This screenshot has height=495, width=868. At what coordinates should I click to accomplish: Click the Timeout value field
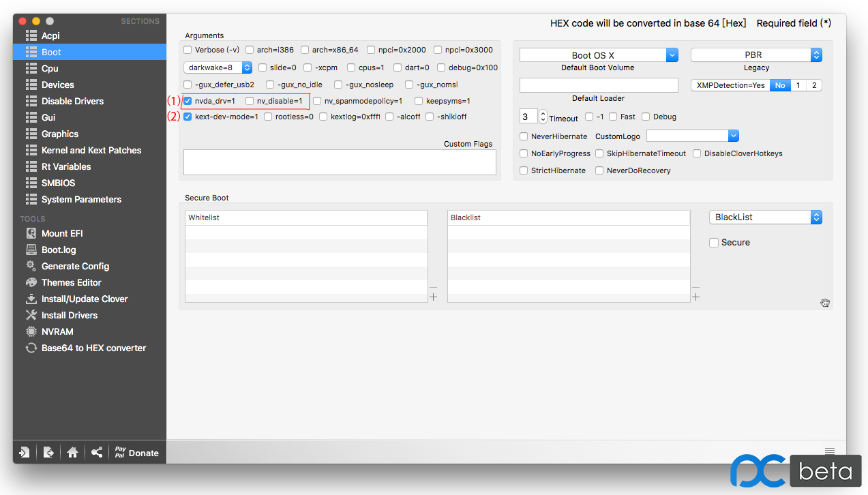[x=529, y=117]
